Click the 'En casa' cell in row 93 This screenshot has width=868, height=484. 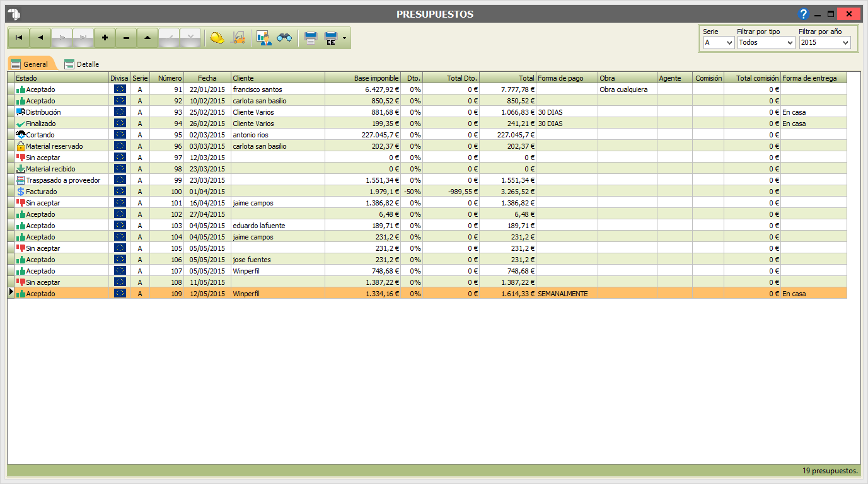[x=814, y=112]
